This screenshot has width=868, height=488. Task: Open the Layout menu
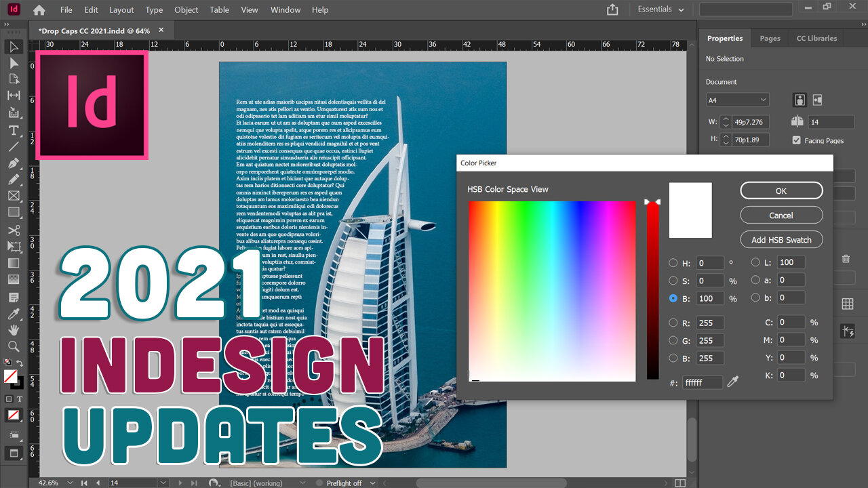[x=121, y=10]
